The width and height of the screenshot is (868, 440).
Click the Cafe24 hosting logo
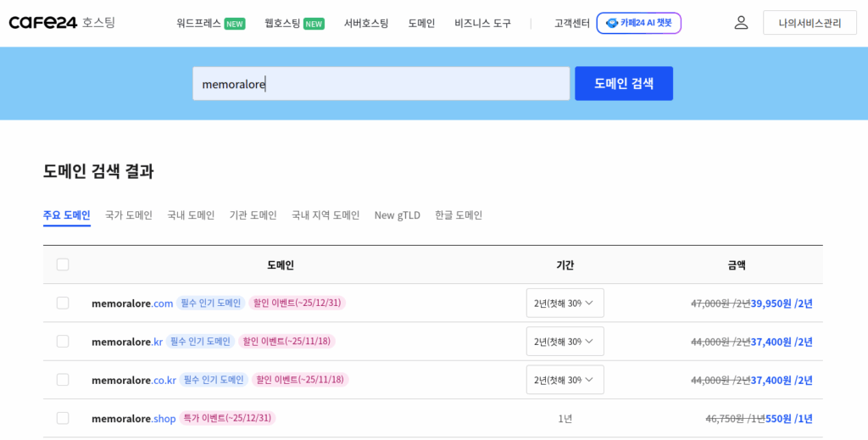pyautogui.click(x=62, y=23)
